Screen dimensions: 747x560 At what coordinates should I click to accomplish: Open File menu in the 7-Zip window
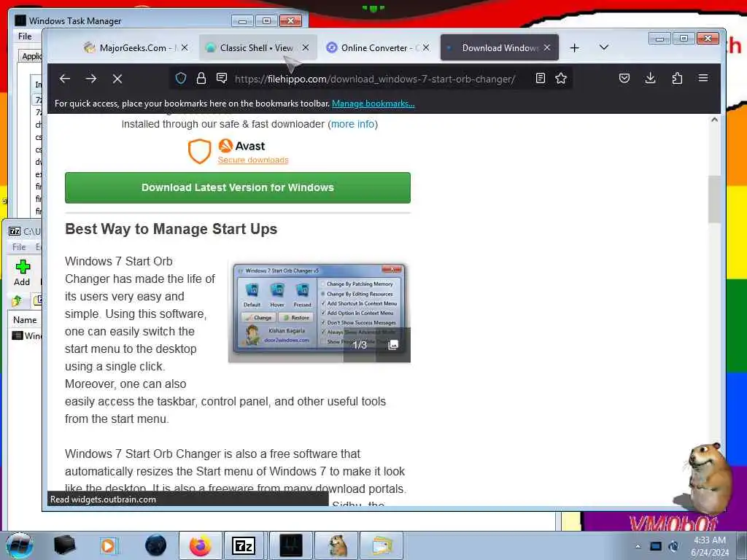tap(18, 246)
